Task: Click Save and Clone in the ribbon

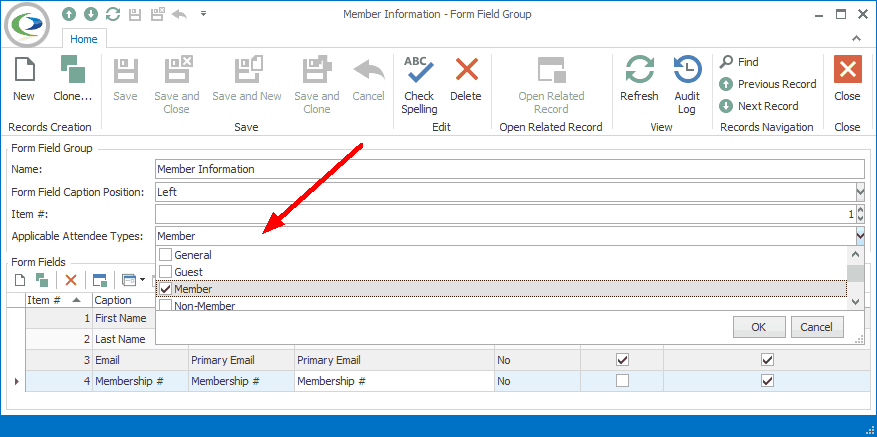Action: 317,86
